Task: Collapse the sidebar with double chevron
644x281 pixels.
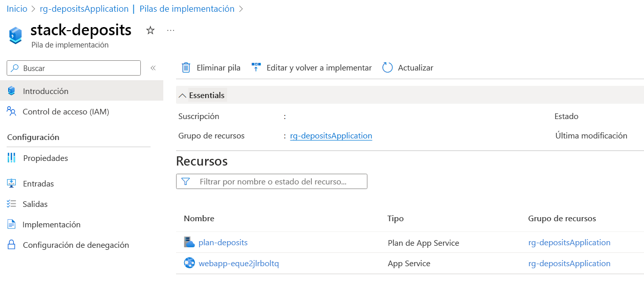Action: pyautogui.click(x=153, y=68)
